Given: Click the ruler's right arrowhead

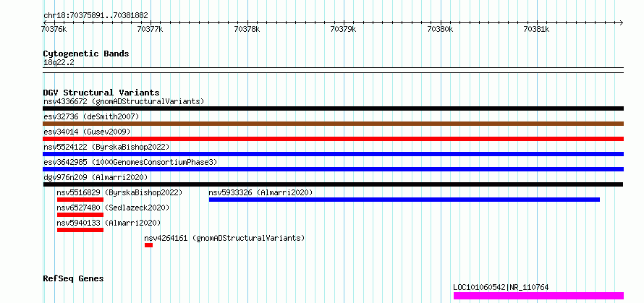Looking at the screenshot, I should point(622,22).
